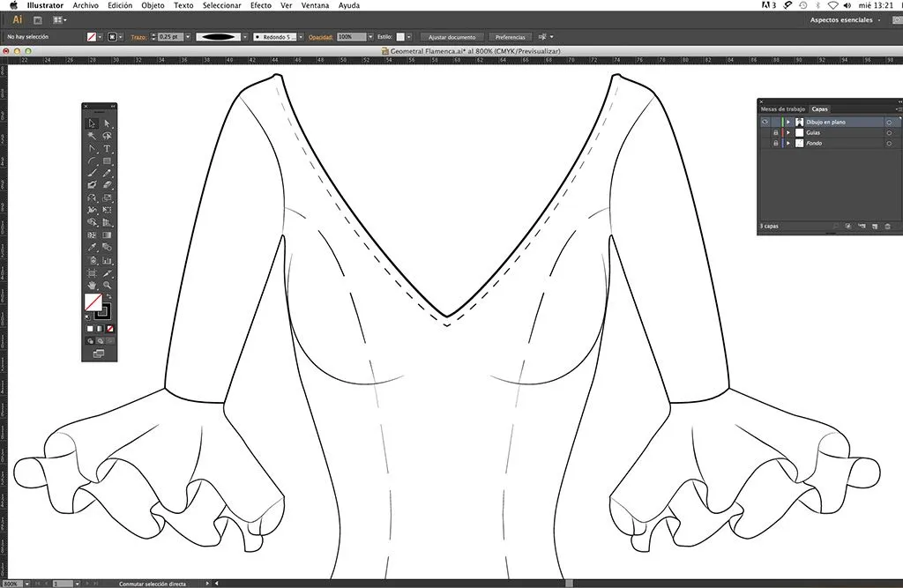Expand the Guías layer contents
The width and height of the screenshot is (903, 588).
(x=788, y=132)
